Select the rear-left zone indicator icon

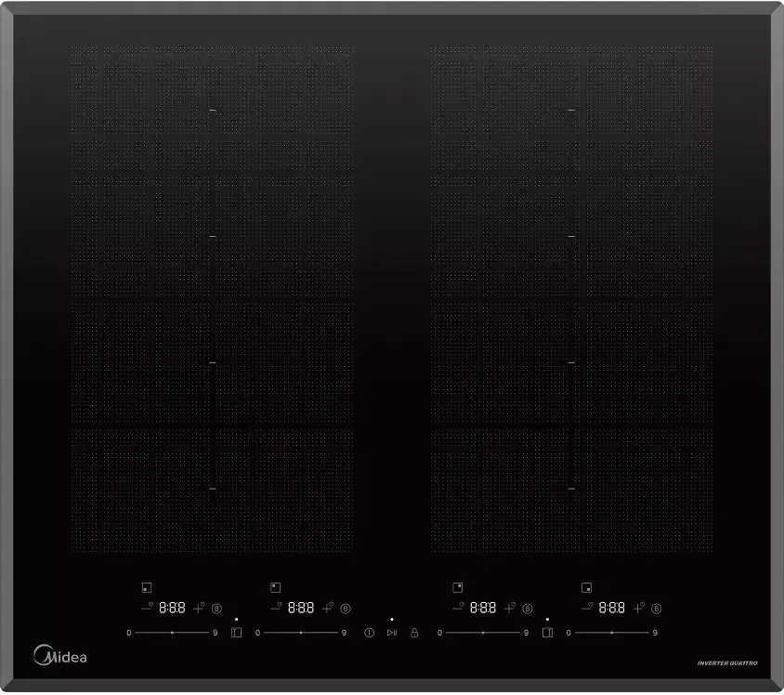click(x=276, y=587)
